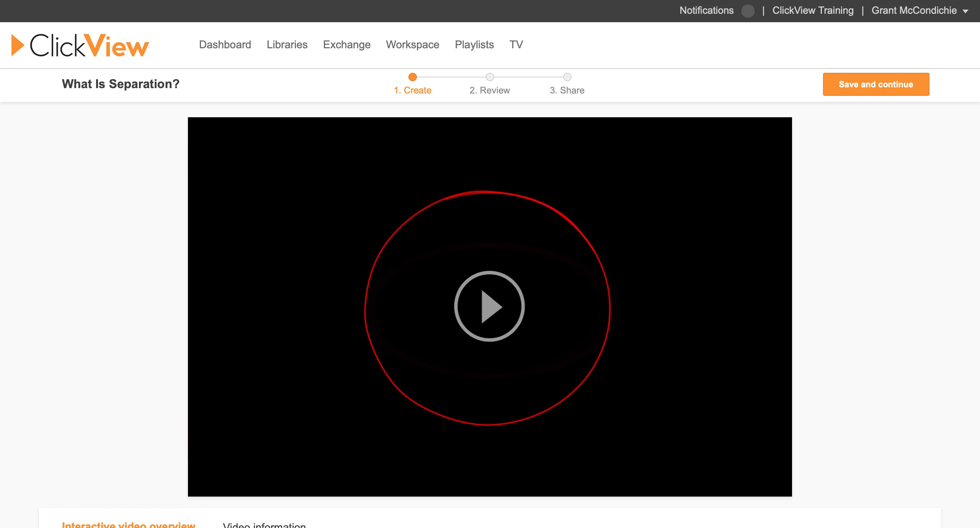980x528 pixels.
Task: Select the 3. Share step label
Action: (x=567, y=90)
